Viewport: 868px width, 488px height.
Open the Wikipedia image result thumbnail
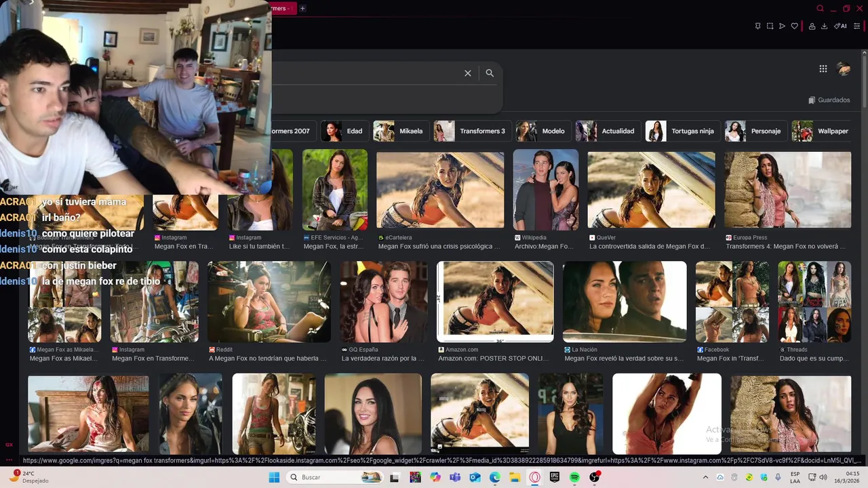[x=546, y=189]
